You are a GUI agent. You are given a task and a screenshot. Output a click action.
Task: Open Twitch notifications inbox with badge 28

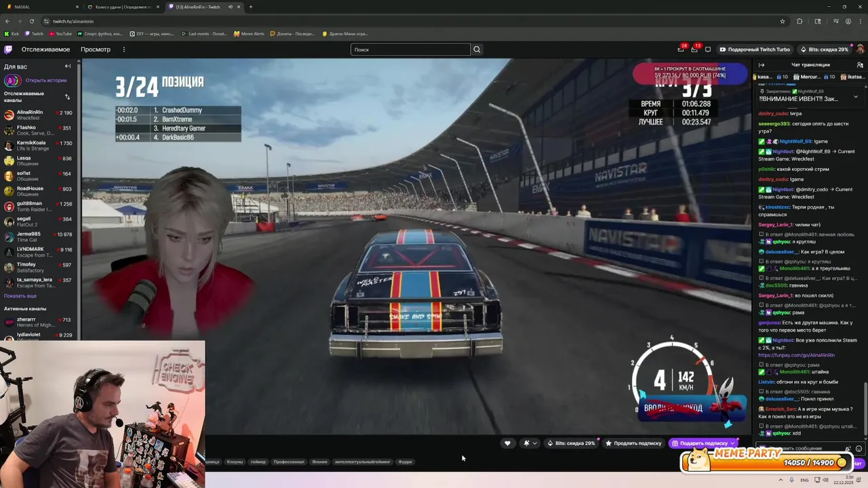(681, 49)
